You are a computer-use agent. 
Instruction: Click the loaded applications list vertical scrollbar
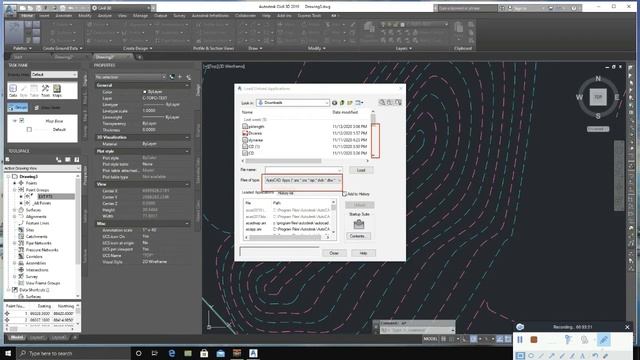coord(333,218)
